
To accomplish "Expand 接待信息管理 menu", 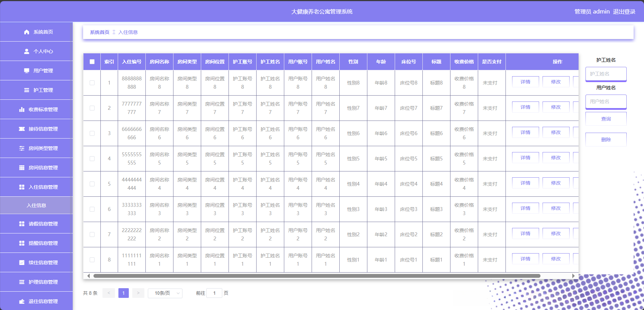I will coord(36,129).
